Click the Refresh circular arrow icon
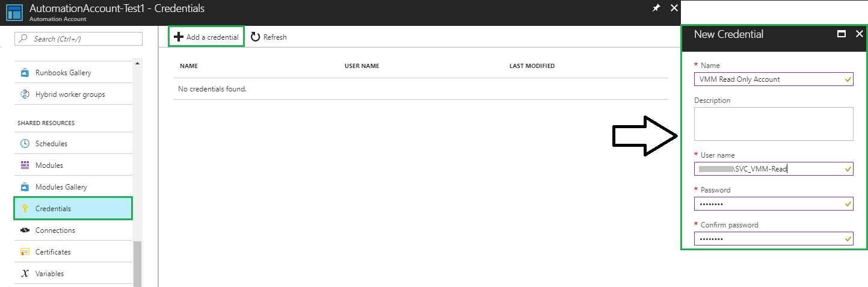Screen dimensions: 868x287 [x=255, y=37]
